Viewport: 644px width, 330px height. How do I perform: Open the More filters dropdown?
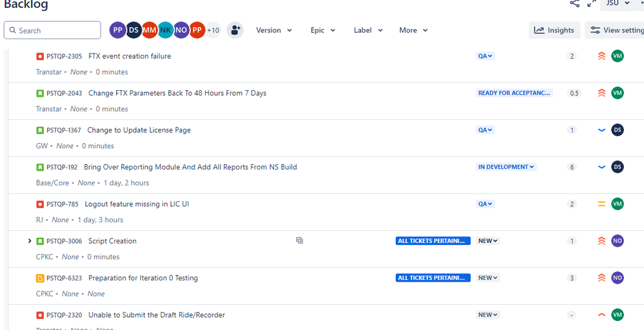coord(414,30)
